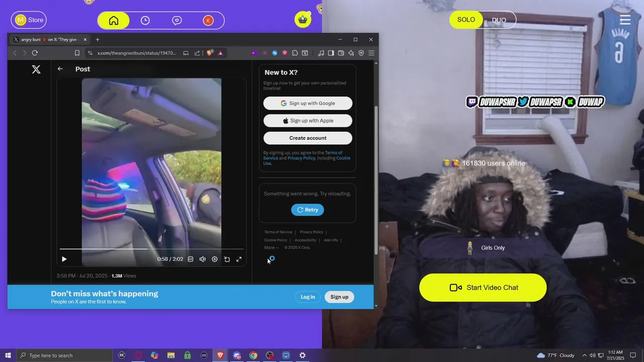Expand the More footer menu
The height and width of the screenshot is (362, 644).
click(x=272, y=247)
